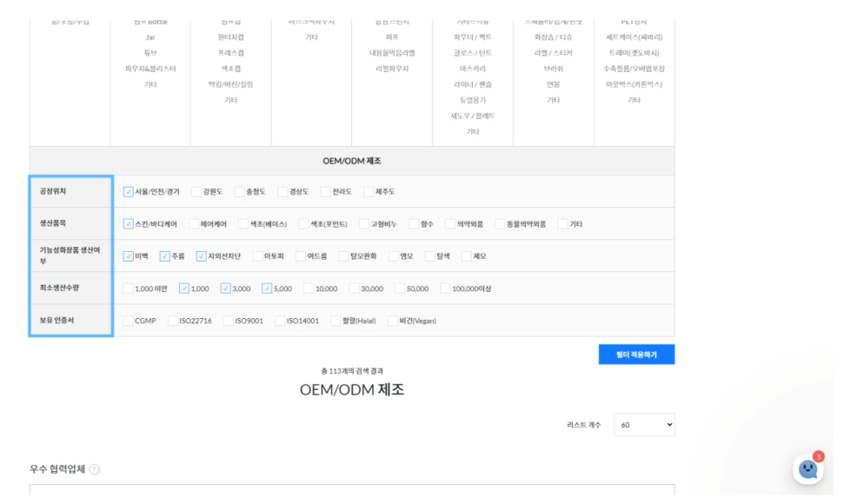The image size is (844, 504).
Task: Toggle the ISO22716 certification checkbox
Action: coord(173,321)
